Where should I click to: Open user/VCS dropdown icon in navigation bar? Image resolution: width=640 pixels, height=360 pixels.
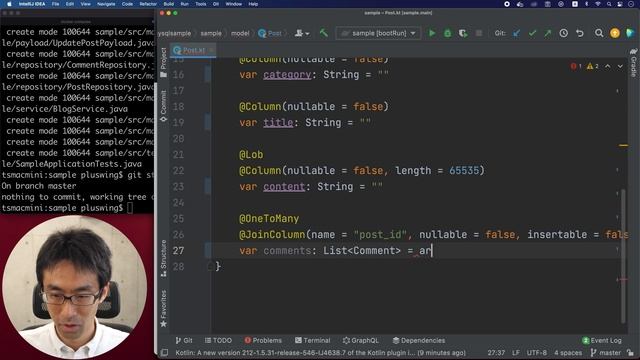[302, 33]
